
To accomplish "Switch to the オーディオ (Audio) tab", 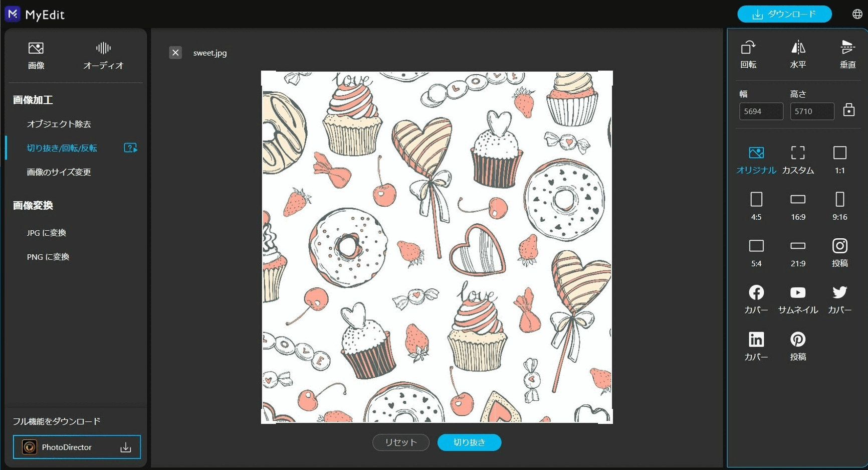I will click(x=103, y=56).
